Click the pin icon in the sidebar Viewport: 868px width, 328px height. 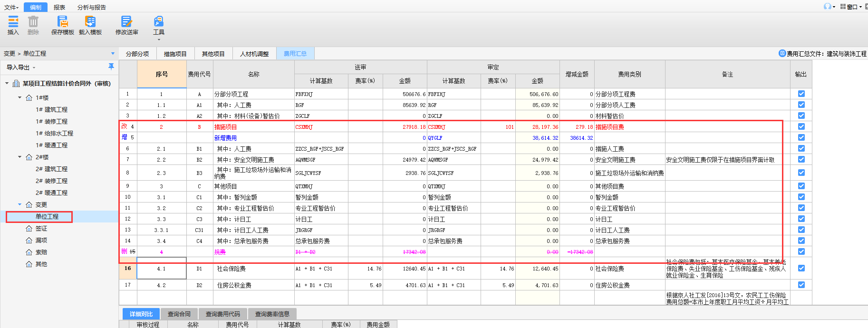click(111, 67)
